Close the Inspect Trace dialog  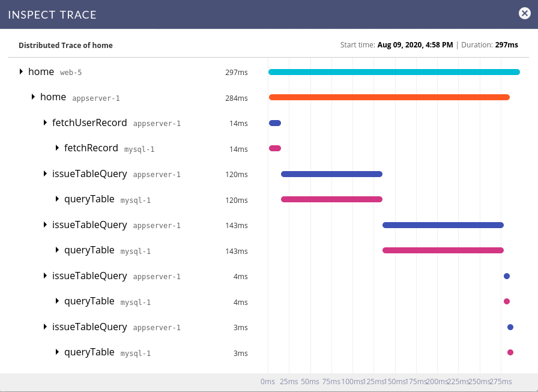525,14
